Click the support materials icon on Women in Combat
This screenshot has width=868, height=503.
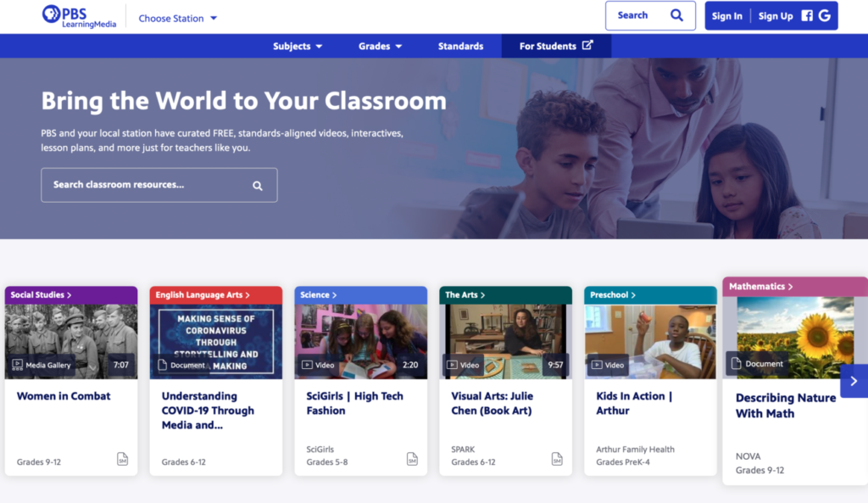(122, 459)
